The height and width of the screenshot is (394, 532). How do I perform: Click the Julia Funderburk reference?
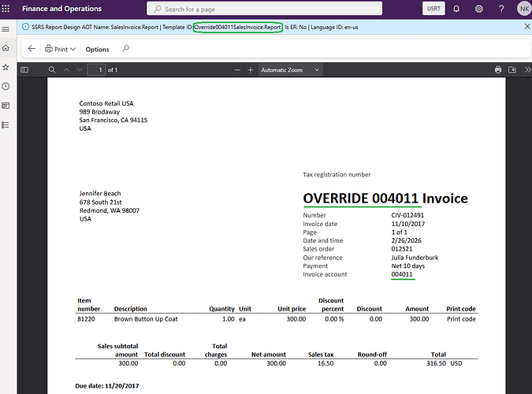pyautogui.click(x=415, y=258)
